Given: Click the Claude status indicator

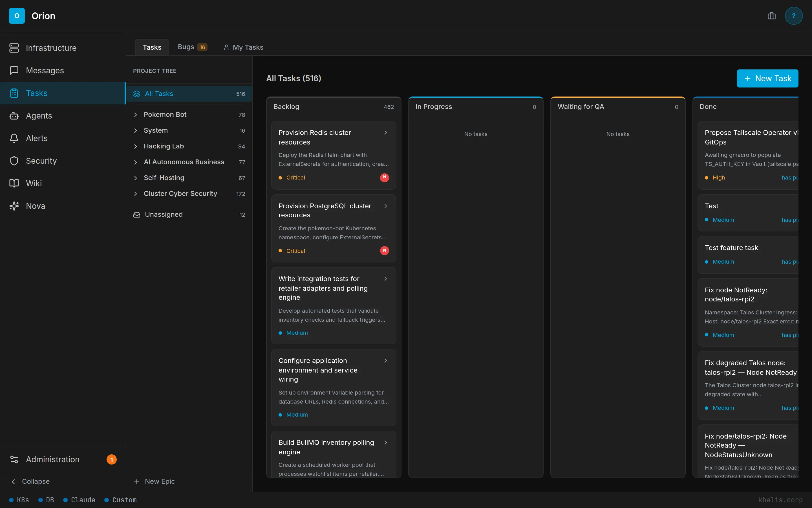Looking at the screenshot, I should [x=79, y=500].
